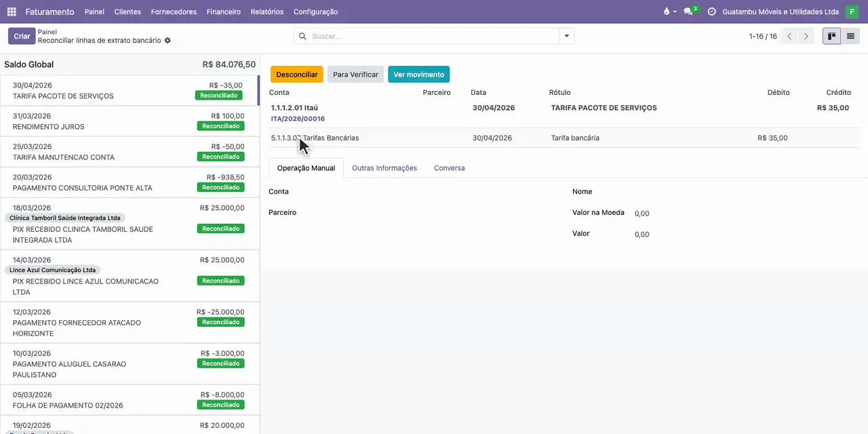Click the Criar button

(22, 36)
